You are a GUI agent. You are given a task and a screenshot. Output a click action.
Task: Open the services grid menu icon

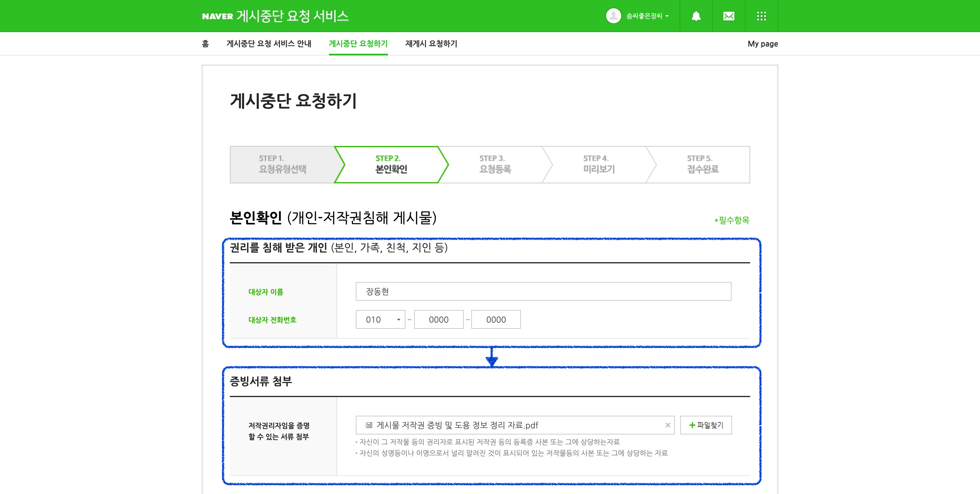point(761,16)
